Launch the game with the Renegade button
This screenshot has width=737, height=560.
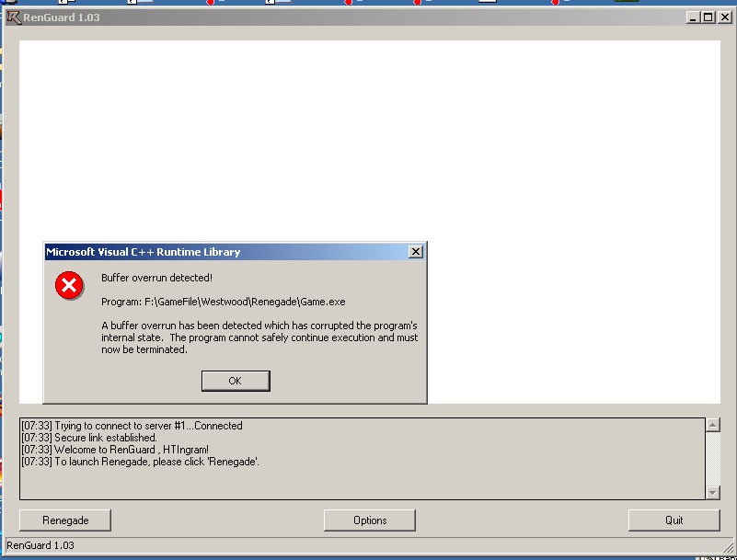point(65,520)
